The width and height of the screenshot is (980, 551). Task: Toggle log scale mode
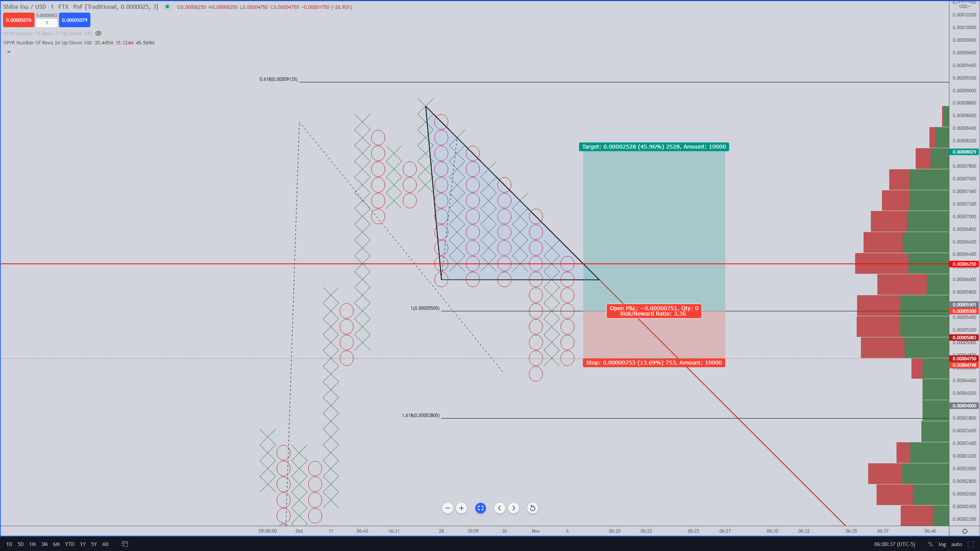click(x=942, y=544)
